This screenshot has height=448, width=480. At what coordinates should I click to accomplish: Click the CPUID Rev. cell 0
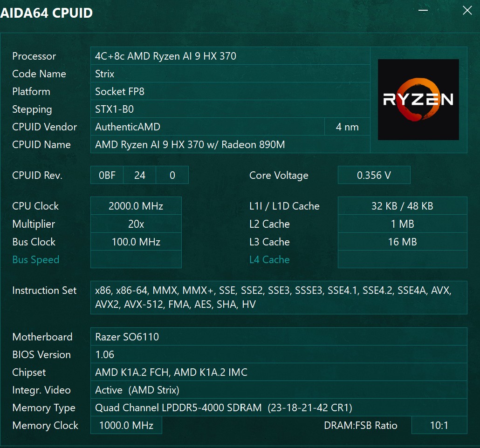(x=172, y=175)
